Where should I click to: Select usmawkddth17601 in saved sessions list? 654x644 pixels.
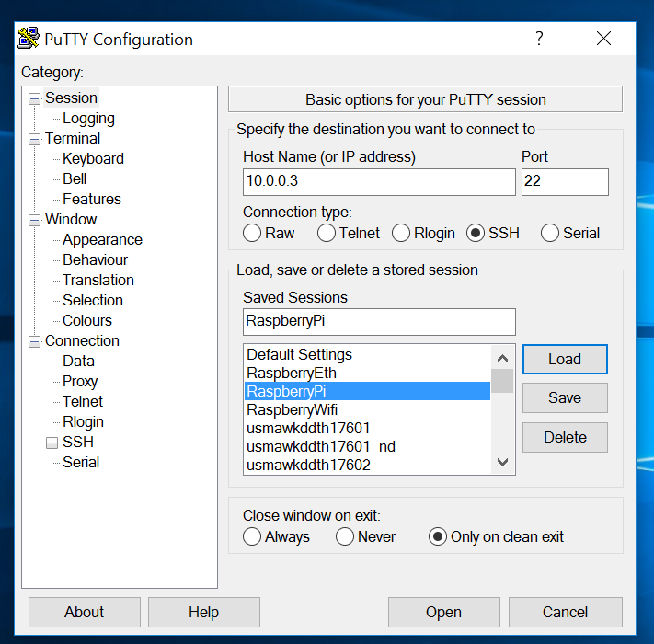[367, 428]
